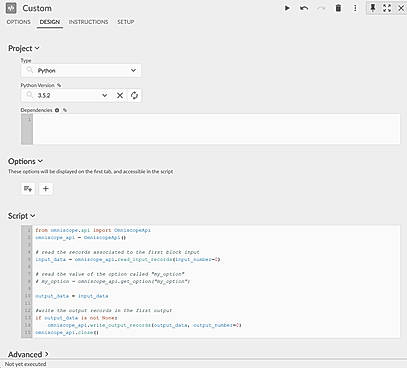This screenshot has width=407, height=368.
Task: Switch to the OPTIONS tab
Action: pyautogui.click(x=19, y=22)
